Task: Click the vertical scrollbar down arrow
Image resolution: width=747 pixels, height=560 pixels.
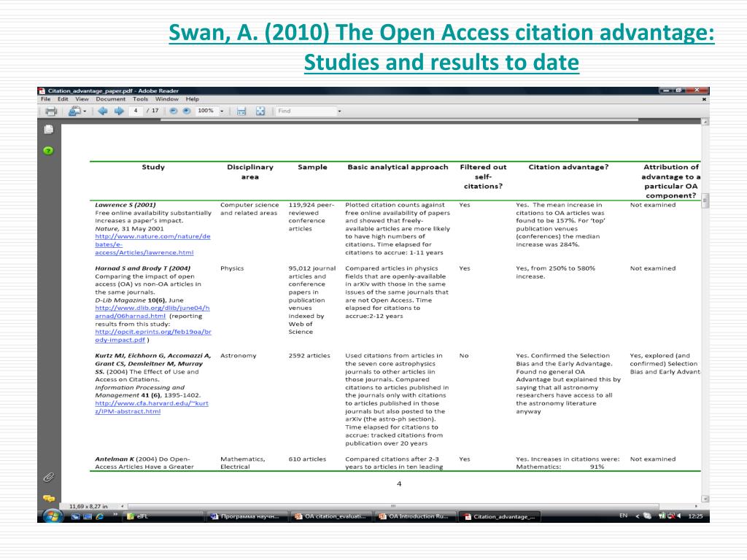Action: [x=705, y=499]
